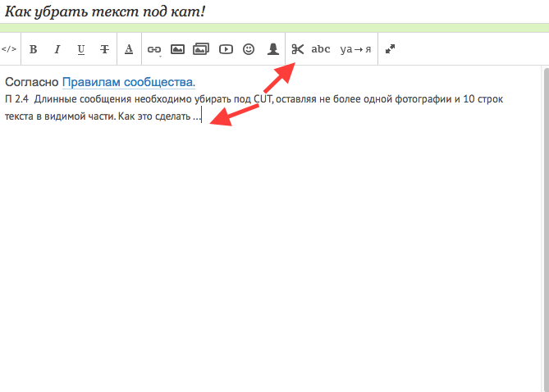Embed a video in the post
The width and height of the screenshot is (549, 392).
tap(225, 49)
